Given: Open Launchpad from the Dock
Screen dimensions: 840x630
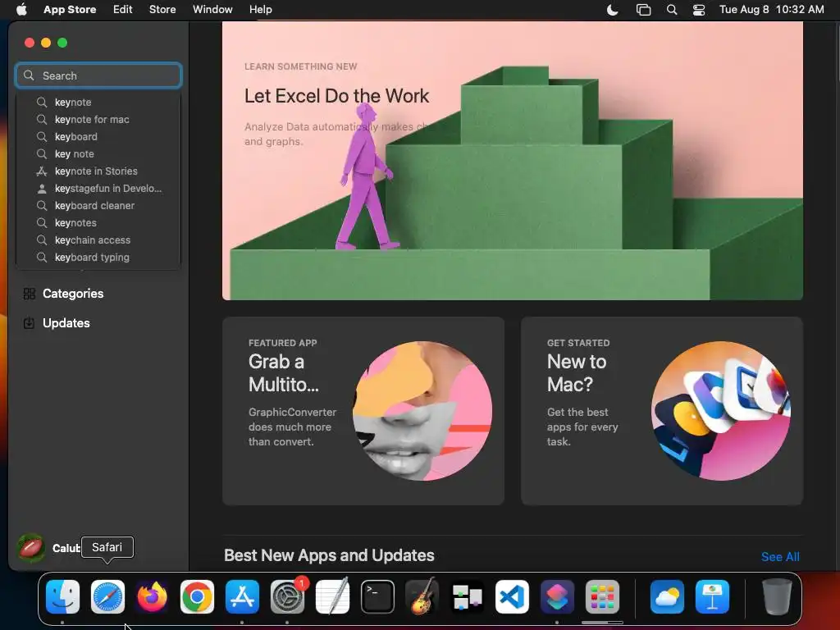Looking at the screenshot, I should point(602,596).
